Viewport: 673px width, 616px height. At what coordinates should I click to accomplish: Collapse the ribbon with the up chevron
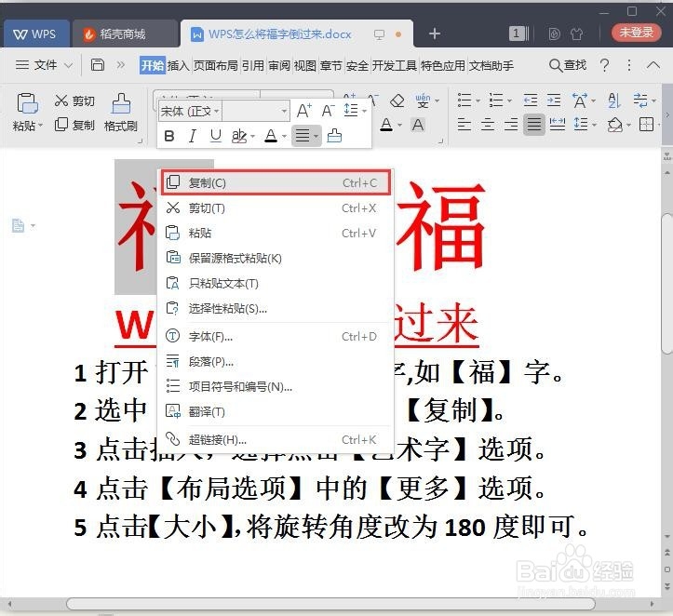(653, 65)
